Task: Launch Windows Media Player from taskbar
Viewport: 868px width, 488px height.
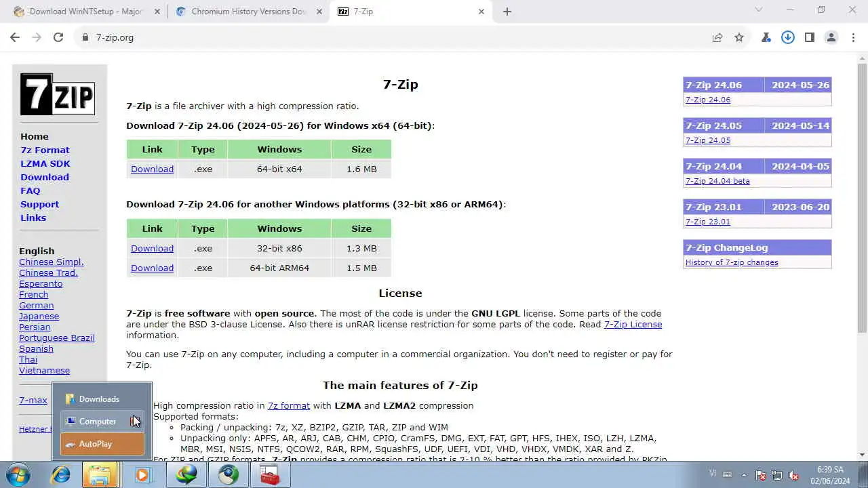Action: [x=143, y=474]
